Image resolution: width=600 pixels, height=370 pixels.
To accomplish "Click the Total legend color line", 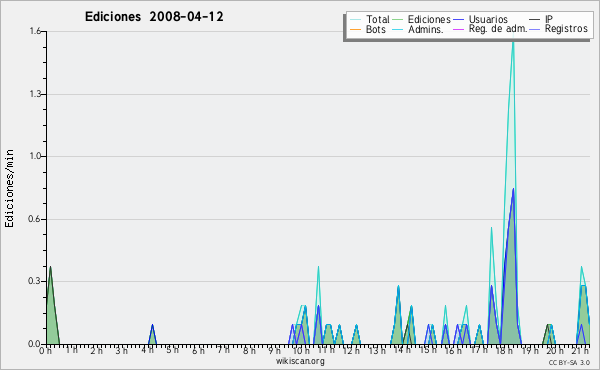I will [355, 19].
